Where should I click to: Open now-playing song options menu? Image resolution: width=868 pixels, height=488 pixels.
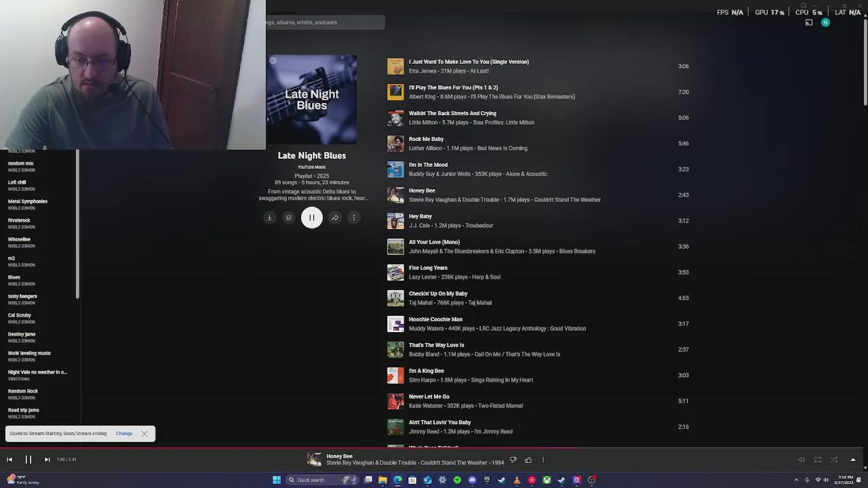pyautogui.click(x=543, y=460)
